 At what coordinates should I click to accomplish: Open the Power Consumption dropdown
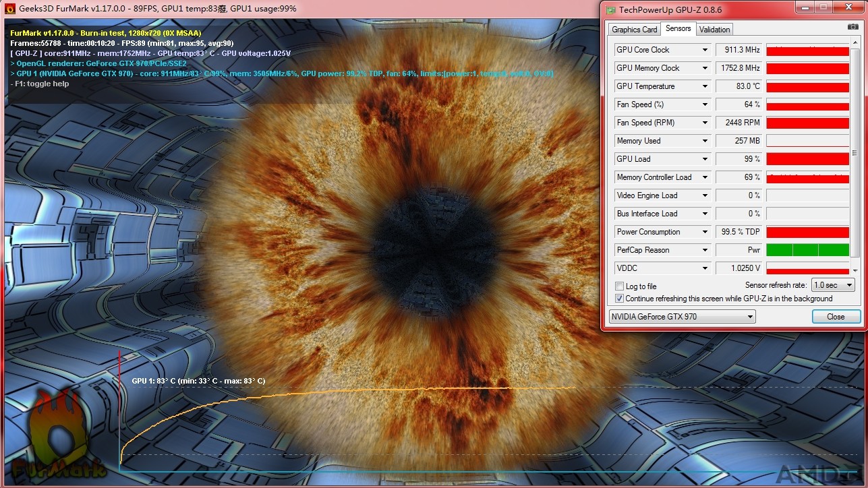point(705,232)
